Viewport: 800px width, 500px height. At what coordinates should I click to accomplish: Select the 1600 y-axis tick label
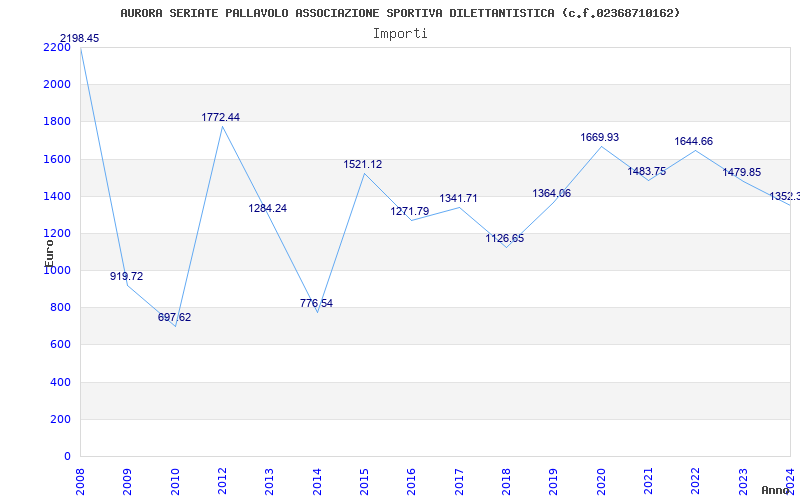[57, 159]
